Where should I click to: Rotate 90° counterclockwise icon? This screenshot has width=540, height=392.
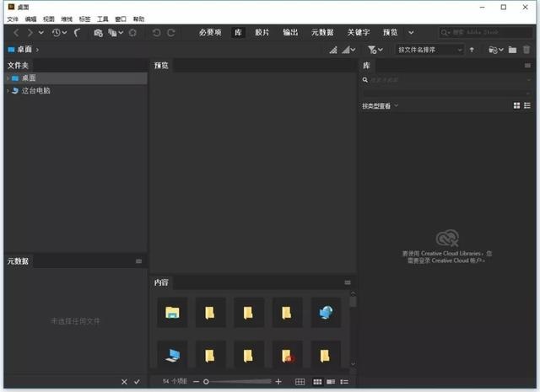point(156,33)
